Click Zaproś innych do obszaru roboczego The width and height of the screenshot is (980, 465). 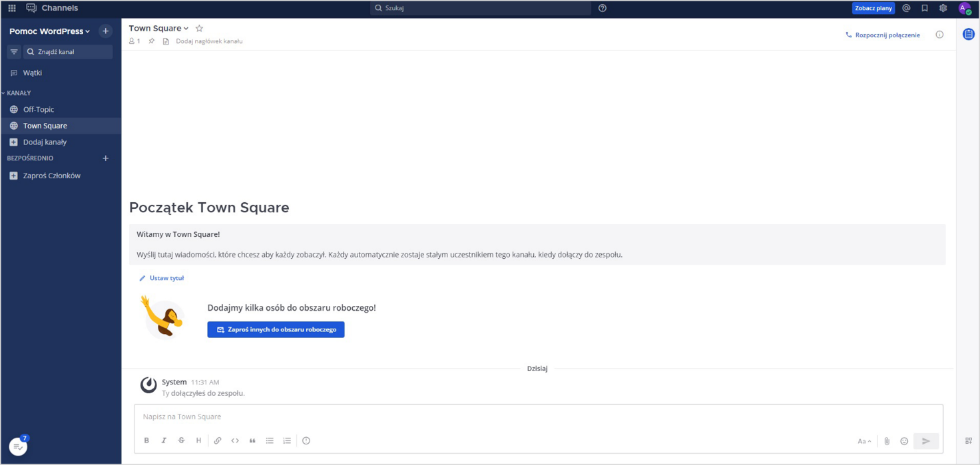276,329
